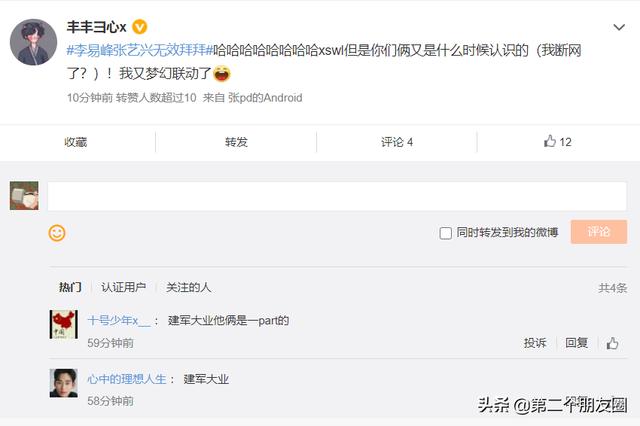
Task: Click 转发 to repost
Action: [x=236, y=142]
